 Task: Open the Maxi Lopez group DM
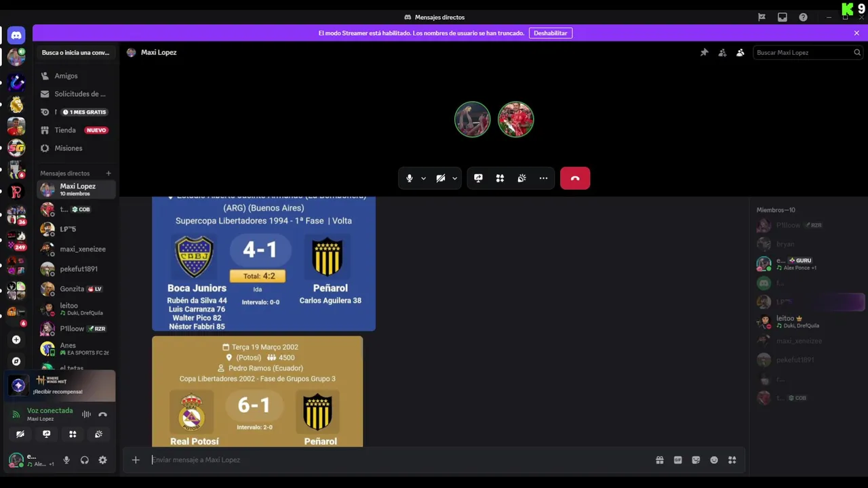77,189
